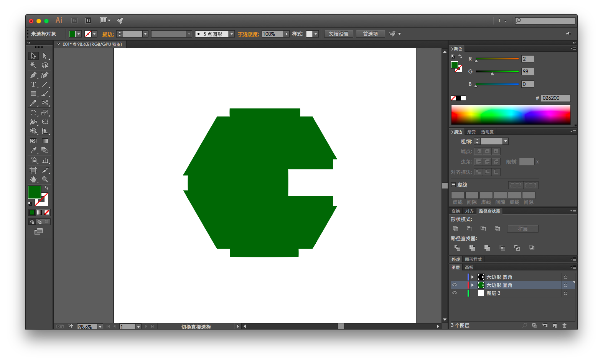Choose the Magic Wand tool
This screenshot has height=364, width=603.
[33, 66]
